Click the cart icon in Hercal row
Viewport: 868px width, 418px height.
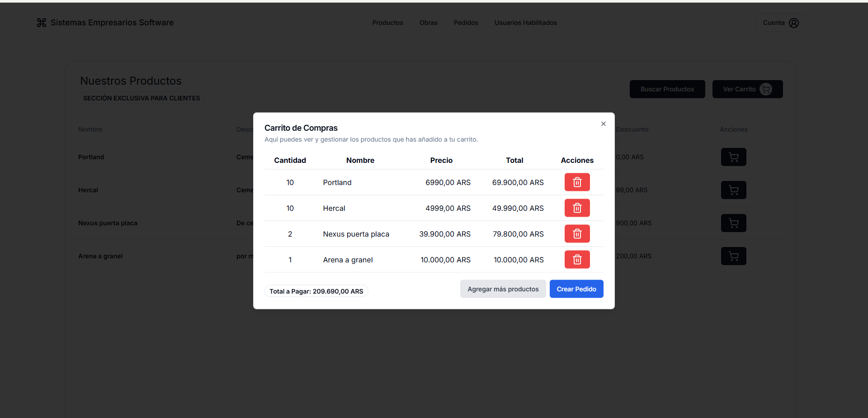733,190
